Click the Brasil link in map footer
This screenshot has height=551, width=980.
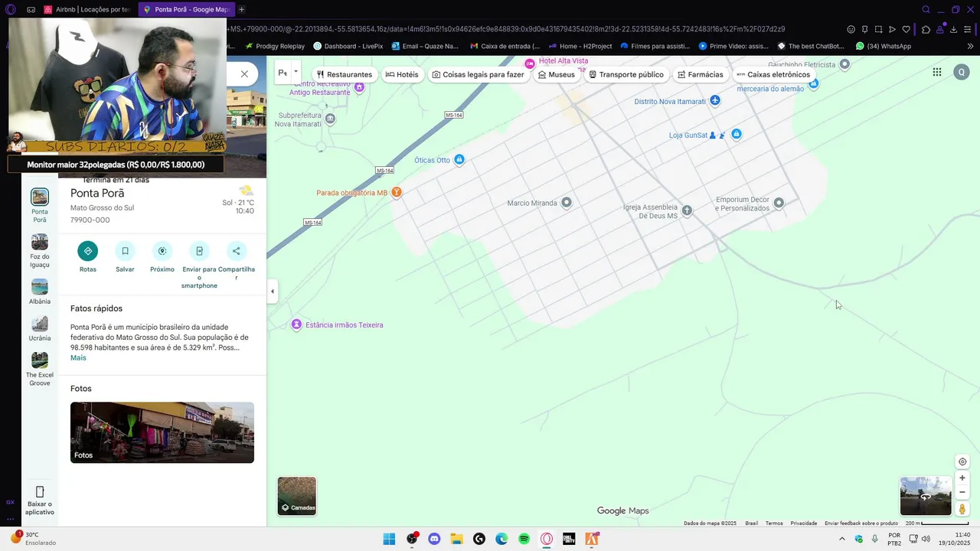[752, 523]
